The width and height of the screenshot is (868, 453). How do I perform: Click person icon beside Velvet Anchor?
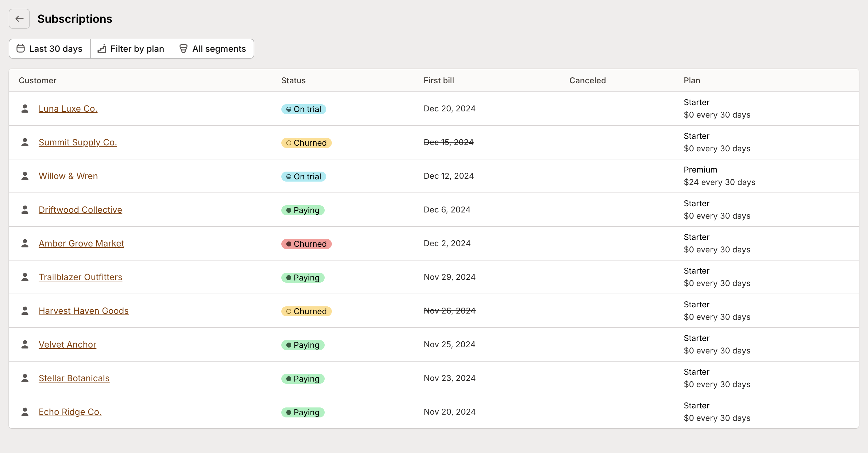25,344
